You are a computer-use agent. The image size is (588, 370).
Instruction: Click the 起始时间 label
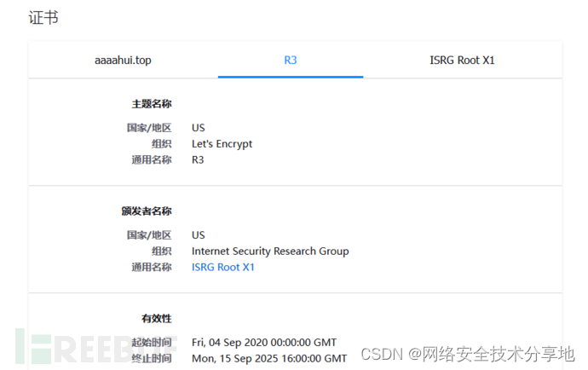[x=152, y=343]
